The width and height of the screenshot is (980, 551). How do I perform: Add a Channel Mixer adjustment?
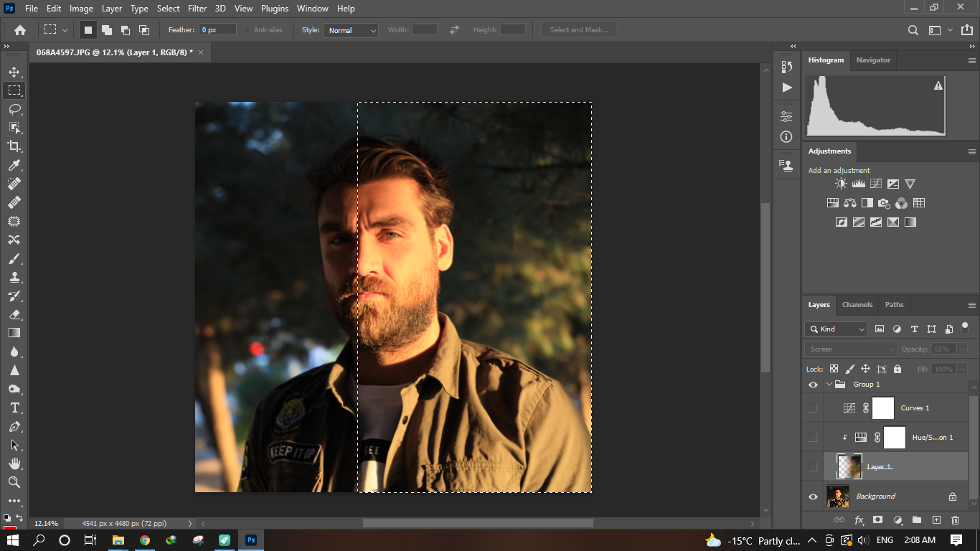tap(901, 203)
